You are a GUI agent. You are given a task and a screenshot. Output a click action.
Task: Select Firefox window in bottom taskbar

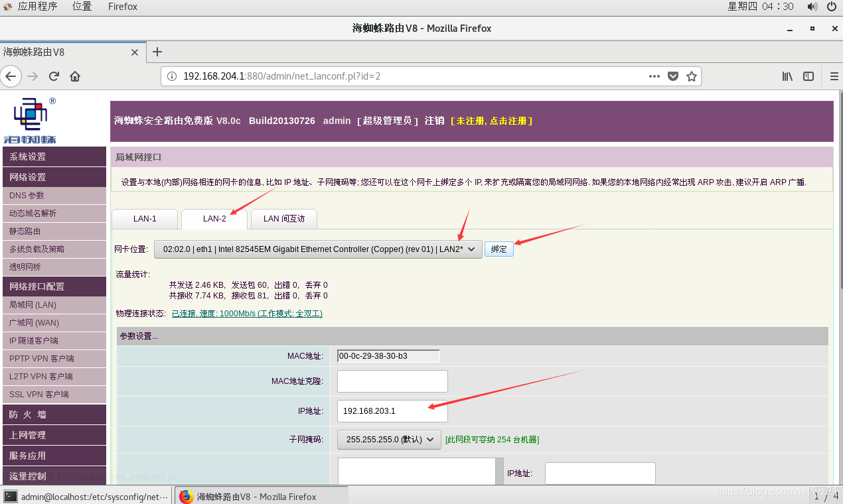261,496
